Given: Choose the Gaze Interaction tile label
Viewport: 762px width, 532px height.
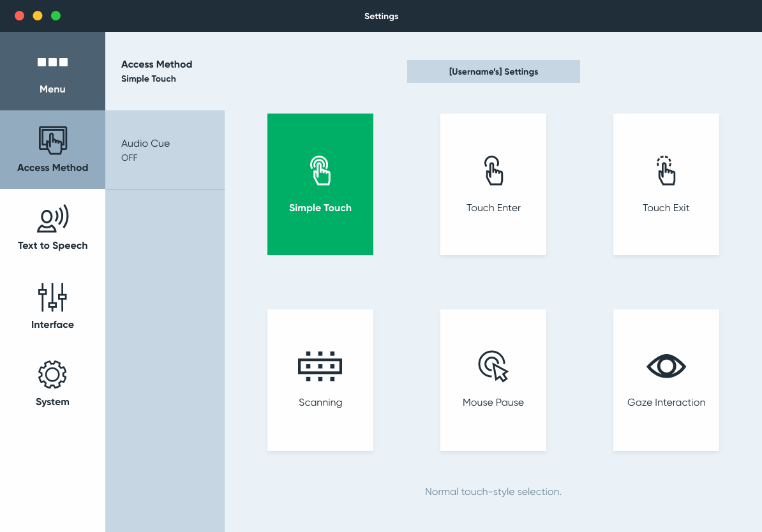Looking at the screenshot, I should pyautogui.click(x=666, y=403).
